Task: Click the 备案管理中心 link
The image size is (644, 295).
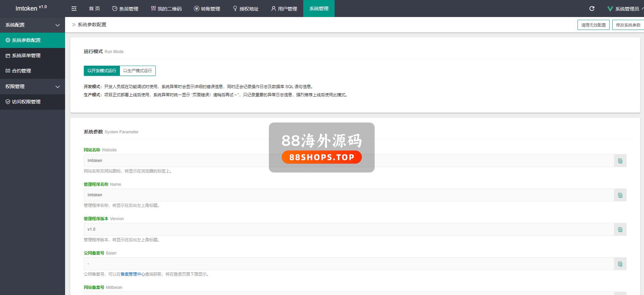Action: pos(133,274)
